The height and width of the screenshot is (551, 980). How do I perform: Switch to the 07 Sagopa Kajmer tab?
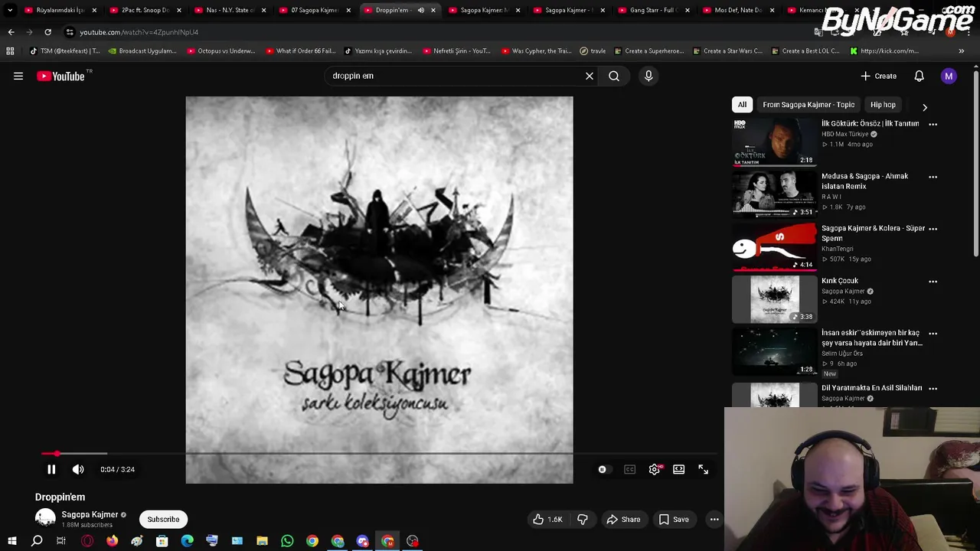click(x=314, y=10)
